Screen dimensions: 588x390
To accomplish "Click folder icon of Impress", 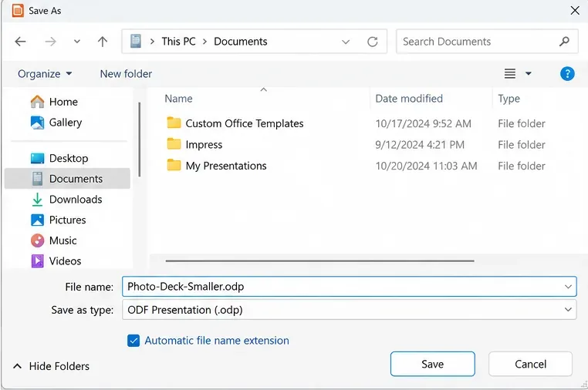I will [174, 144].
